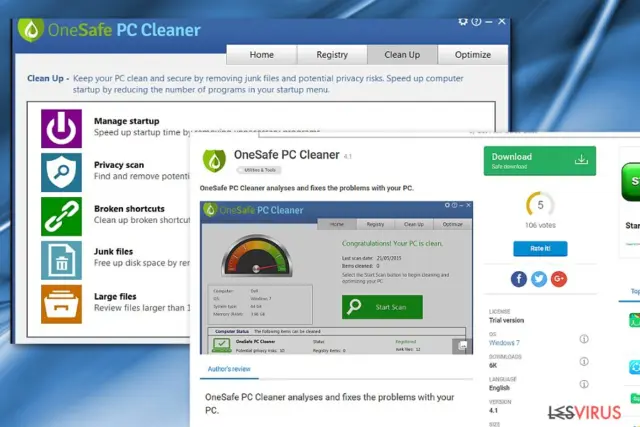Click OneSafe logo in main window header

click(x=31, y=30)
